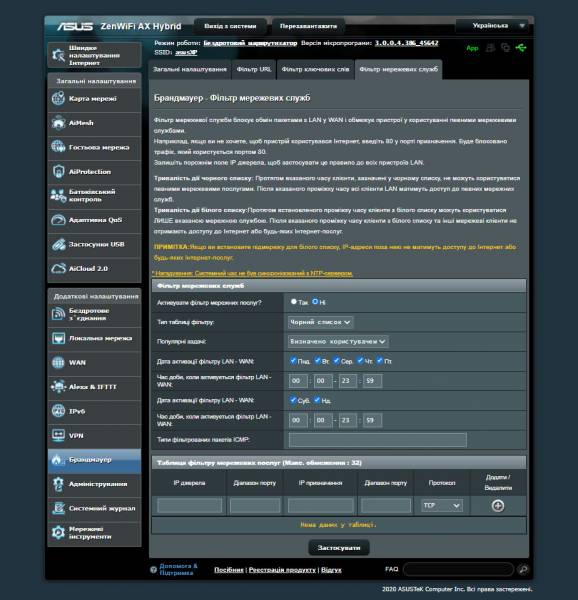
Task: Open the firmware version link
Action: point(406,43)
